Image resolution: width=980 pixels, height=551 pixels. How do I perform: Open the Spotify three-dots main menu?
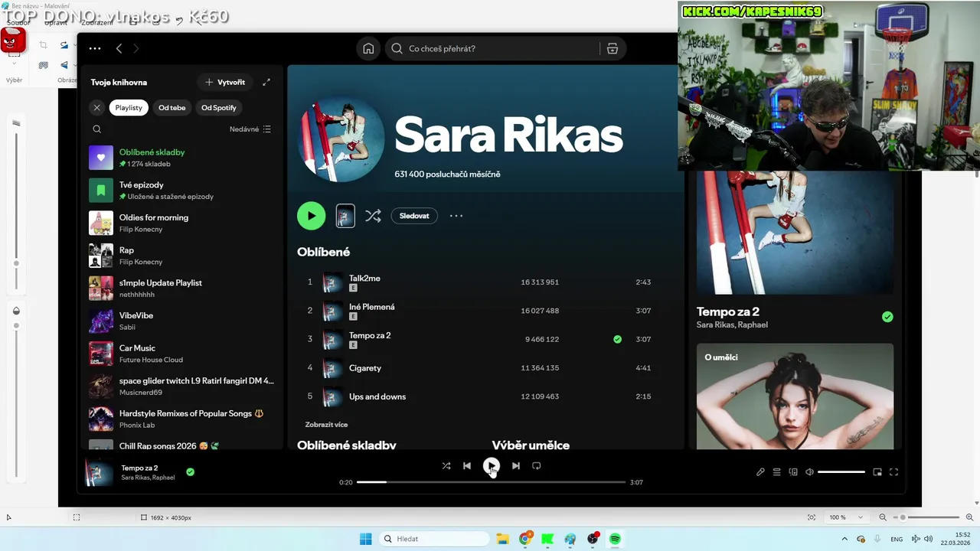95,48
